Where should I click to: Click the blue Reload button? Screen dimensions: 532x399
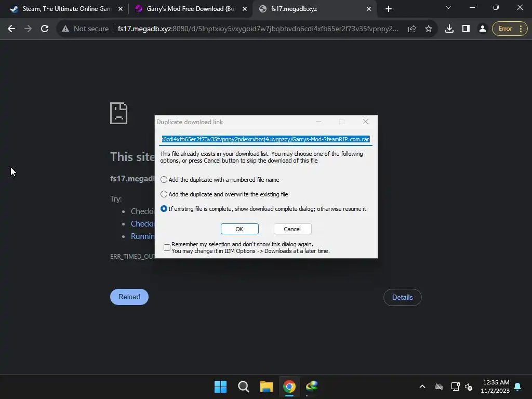tap(129, 297)
